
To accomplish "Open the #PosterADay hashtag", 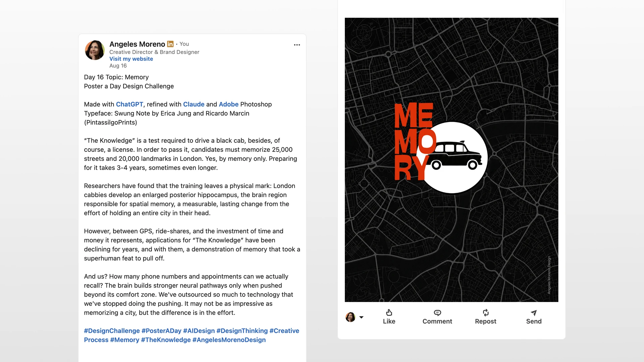I will (161, 331).
